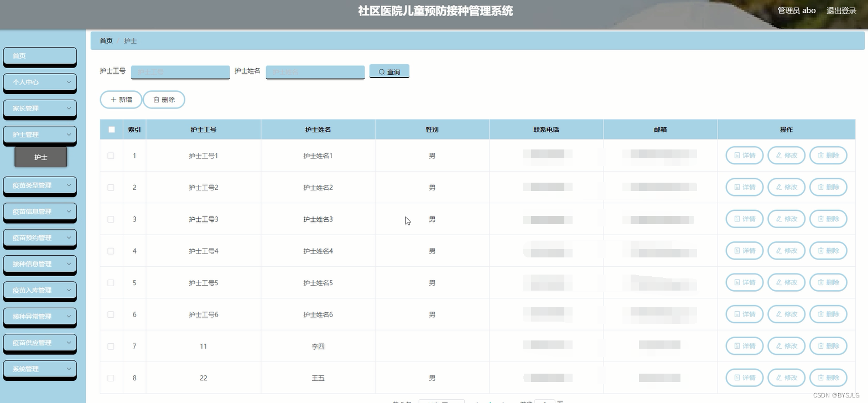
Task: Click 首页 in the breadcrumb
Action: (106, 41)
